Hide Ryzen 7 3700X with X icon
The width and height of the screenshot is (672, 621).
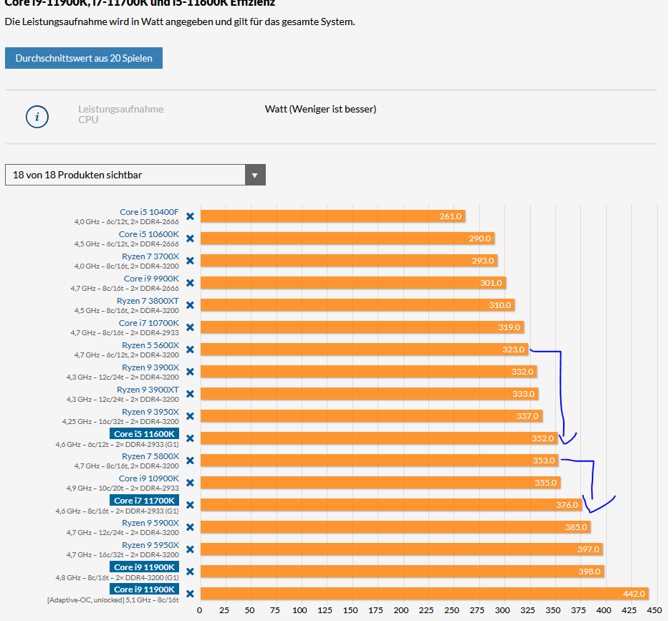coord(190,261)
